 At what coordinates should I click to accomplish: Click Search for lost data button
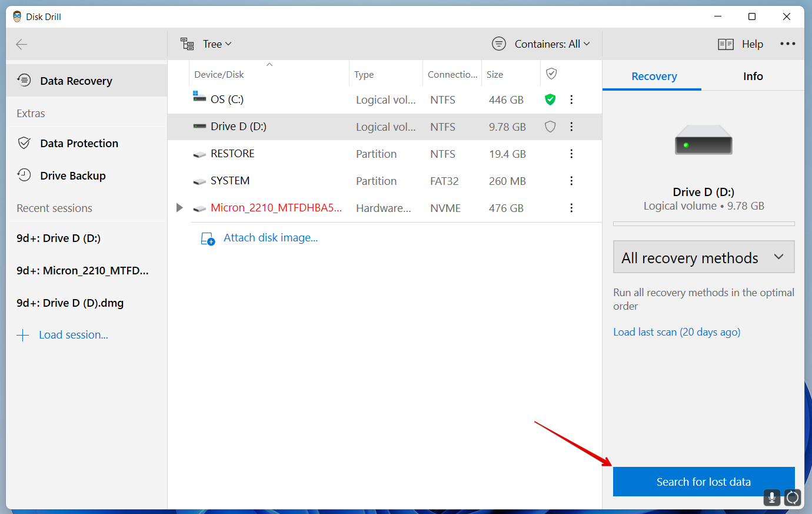pyautogui.click(x=704, y=482)
